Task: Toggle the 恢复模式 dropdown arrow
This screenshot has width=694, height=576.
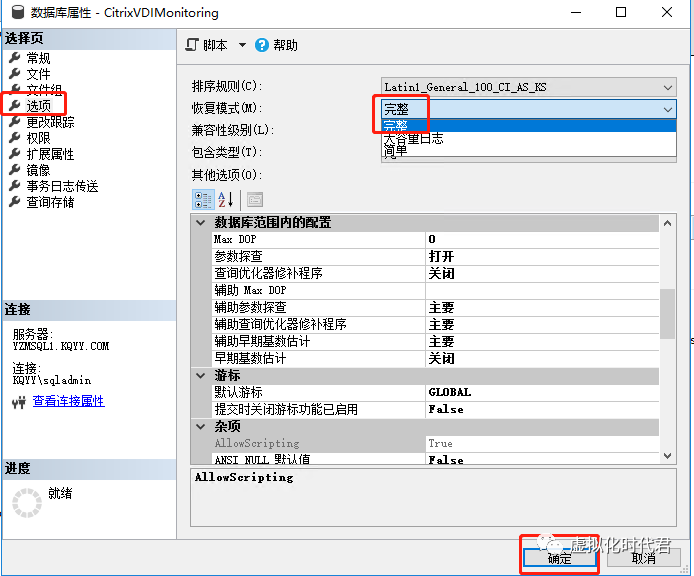Action: (667, 109)
